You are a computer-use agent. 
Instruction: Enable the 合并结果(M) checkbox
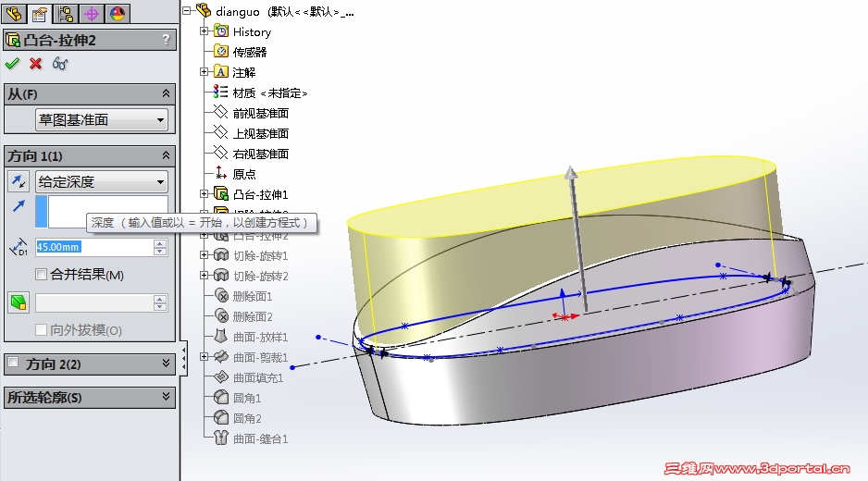pos(41,274)
